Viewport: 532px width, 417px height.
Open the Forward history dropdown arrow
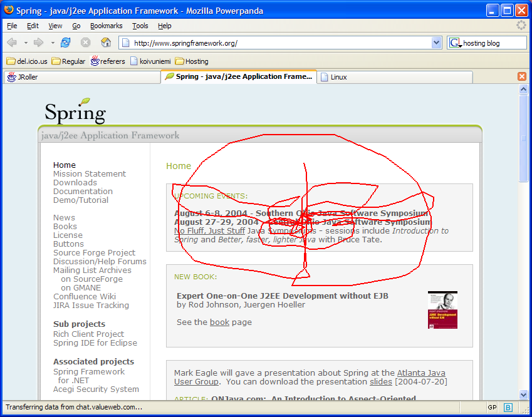[x=53, y=43]
